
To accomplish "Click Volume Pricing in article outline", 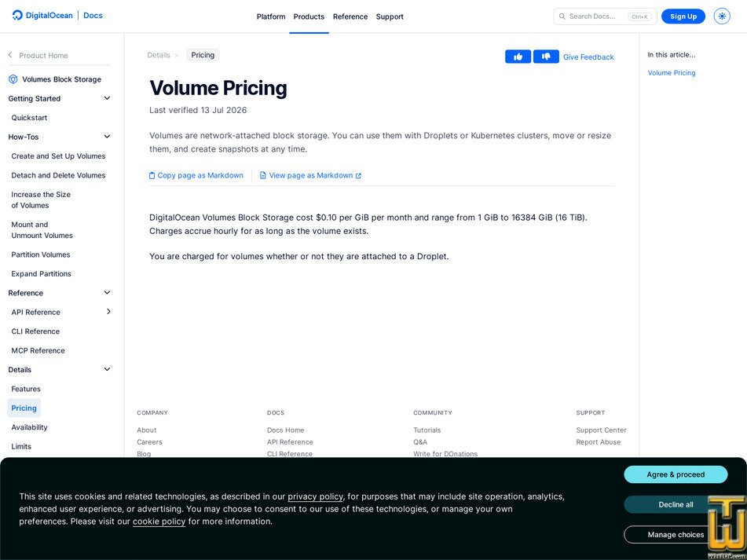I will click(x=672, y=73).
